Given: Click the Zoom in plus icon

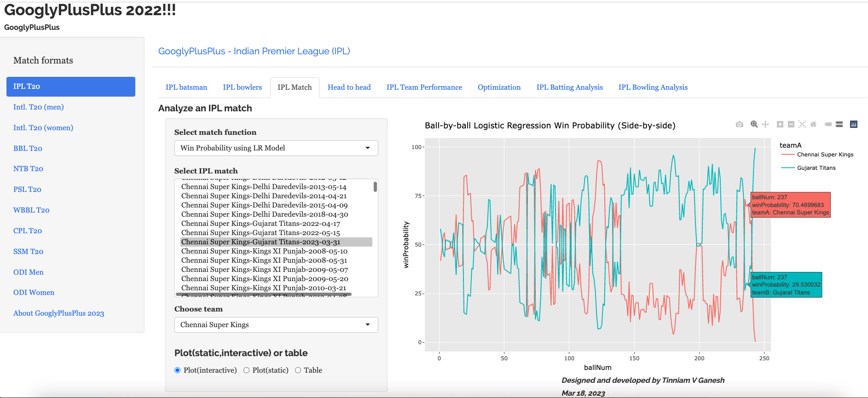Looking at the screenshot, I should 780,124.
